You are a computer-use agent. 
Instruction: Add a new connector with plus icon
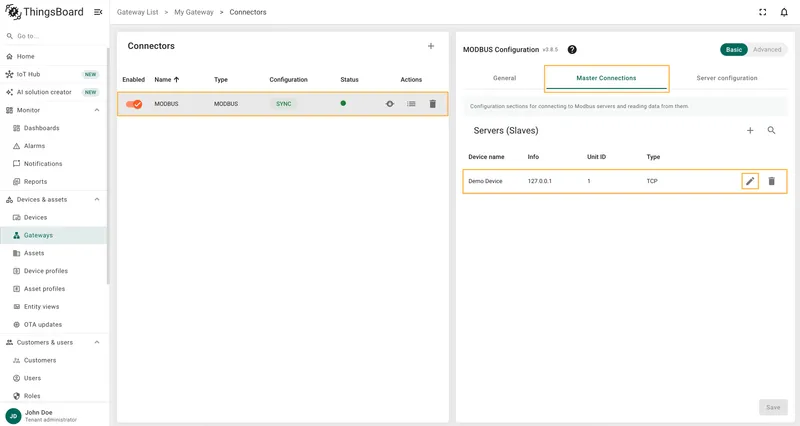(431, 46)
